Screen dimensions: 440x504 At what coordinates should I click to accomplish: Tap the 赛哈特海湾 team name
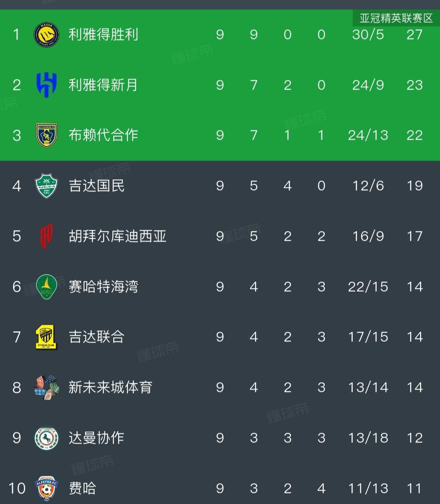click(x=103, y=286)
